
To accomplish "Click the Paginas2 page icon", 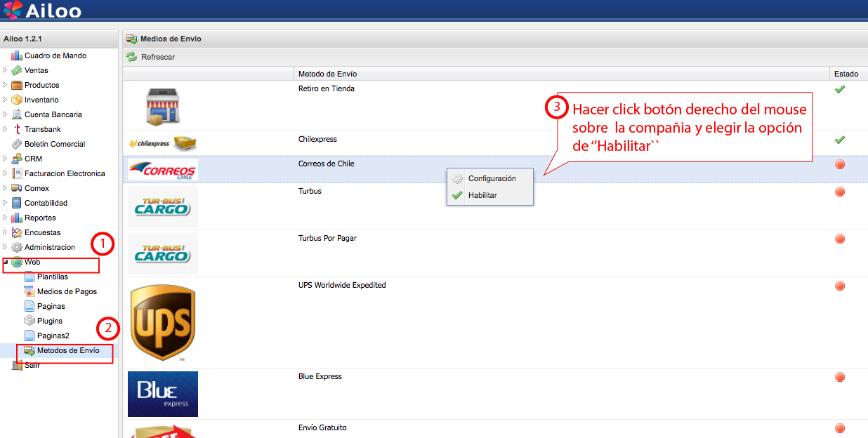I will [x=29, y=336].
